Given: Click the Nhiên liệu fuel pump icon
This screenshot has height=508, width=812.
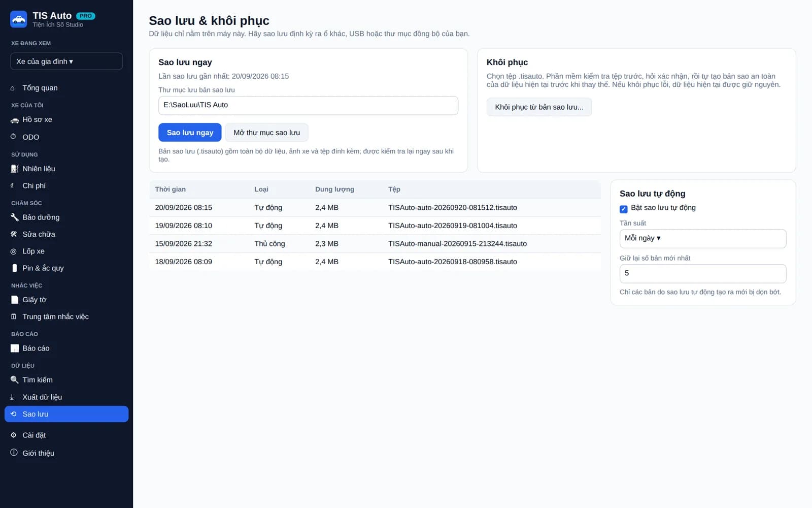Looking at the screenshot, I should pos(14,169).
